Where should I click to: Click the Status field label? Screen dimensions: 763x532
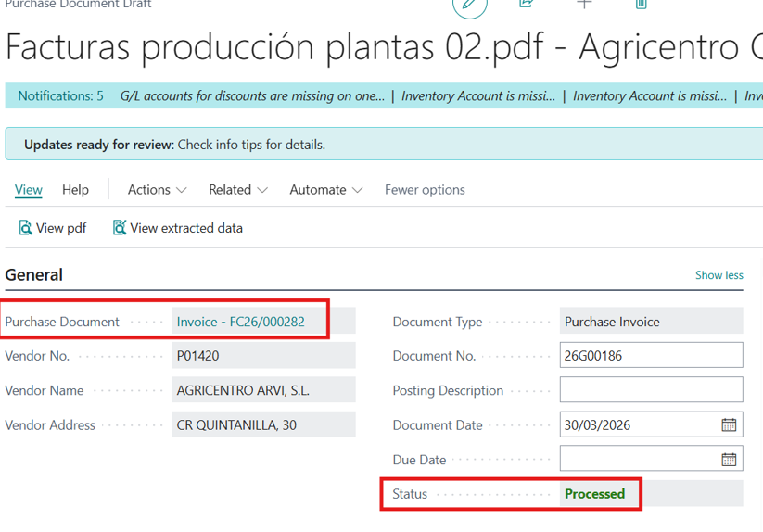[x=410, y=494]
